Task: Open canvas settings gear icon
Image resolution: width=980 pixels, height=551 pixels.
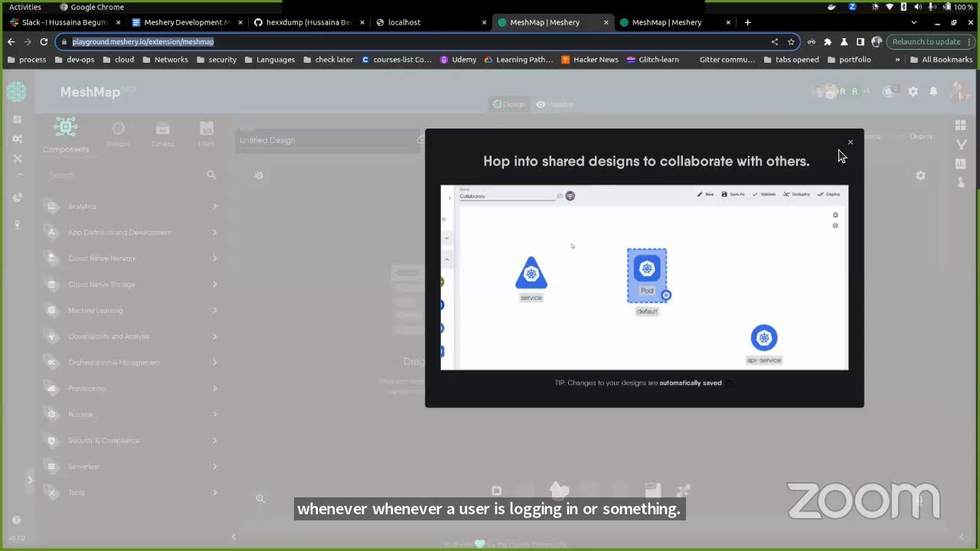Action: pyautogui.click(x=920, y=175)
